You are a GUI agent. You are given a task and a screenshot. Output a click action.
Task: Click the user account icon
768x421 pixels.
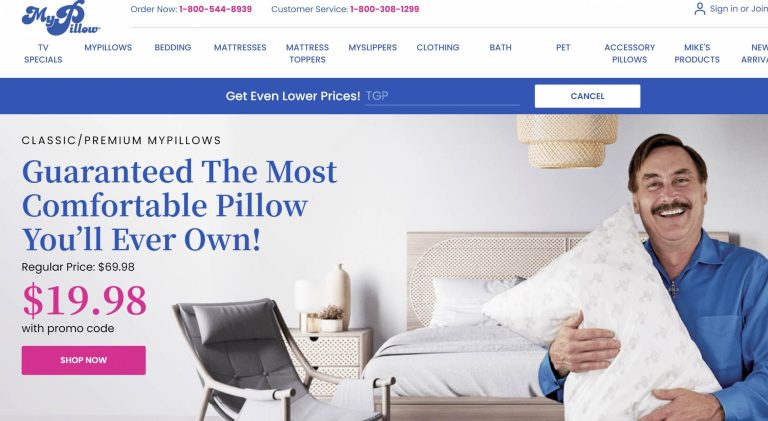[699, 9]
